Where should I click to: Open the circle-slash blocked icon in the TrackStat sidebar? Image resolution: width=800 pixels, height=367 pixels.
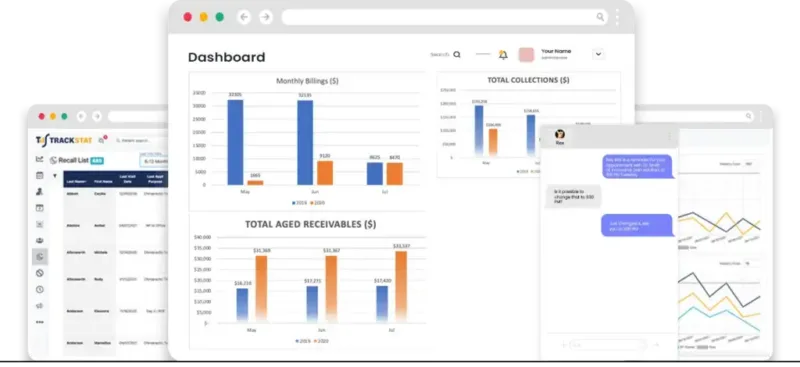pyautogui.click(x=39, y=273)
